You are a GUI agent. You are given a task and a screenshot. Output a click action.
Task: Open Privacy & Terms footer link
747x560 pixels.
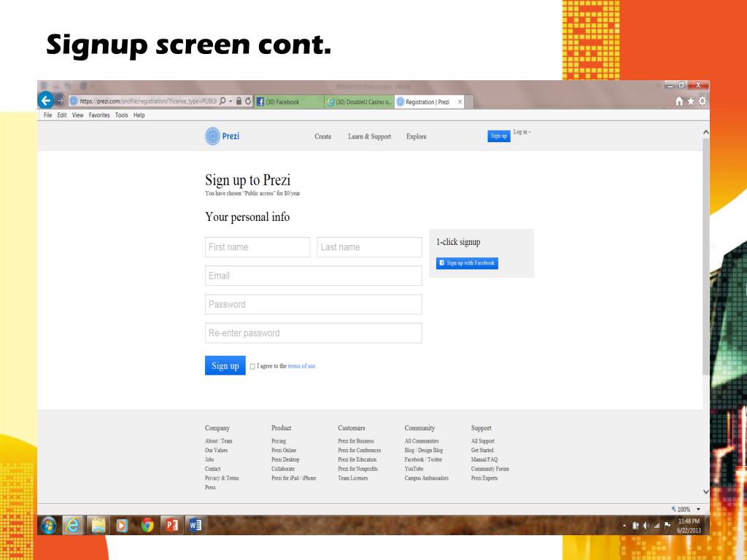222,478
